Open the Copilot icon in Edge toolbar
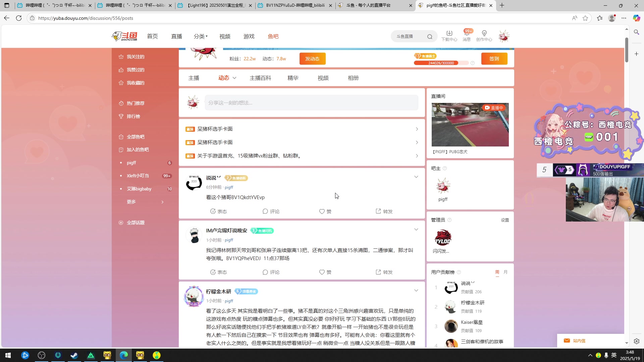 [636, 18]
